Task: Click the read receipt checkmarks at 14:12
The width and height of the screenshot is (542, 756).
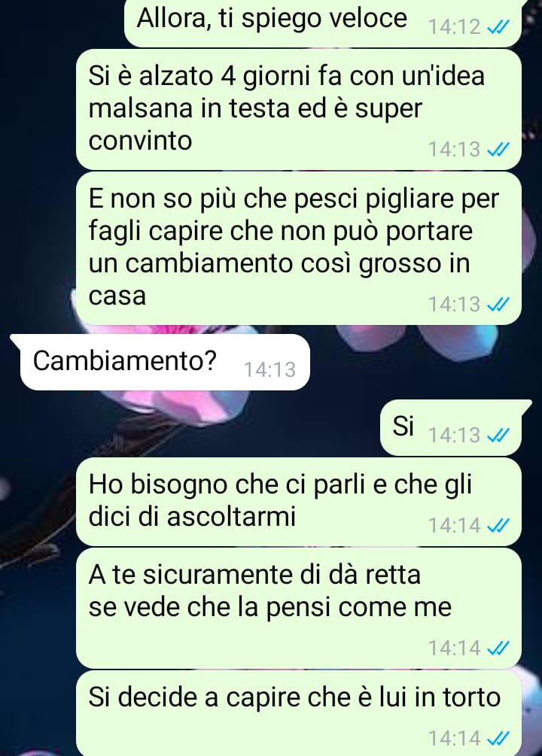Action: pyautogui.click(x=497, y=28)
